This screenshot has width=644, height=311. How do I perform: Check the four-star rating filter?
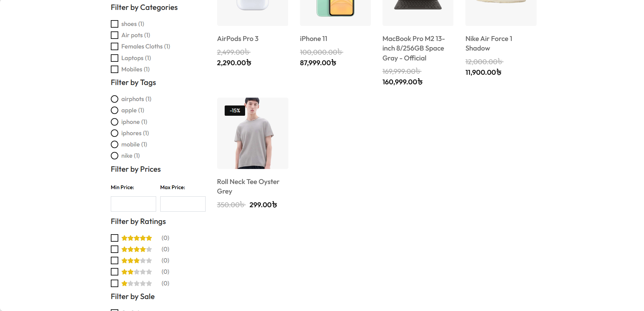[115, 249]
